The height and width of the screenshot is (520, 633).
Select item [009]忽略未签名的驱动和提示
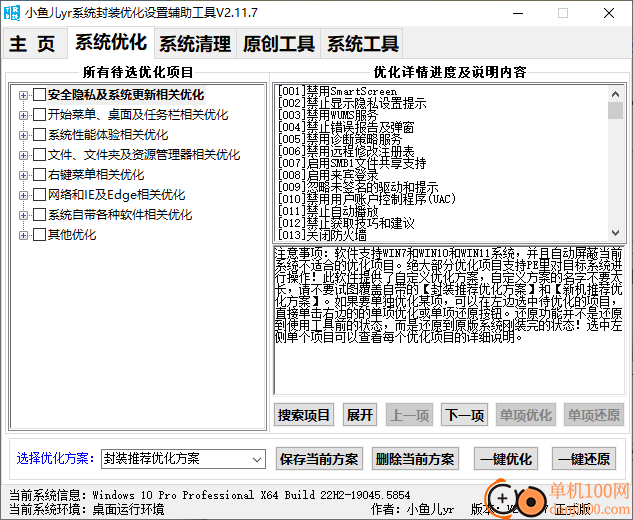tap(358, 187)
